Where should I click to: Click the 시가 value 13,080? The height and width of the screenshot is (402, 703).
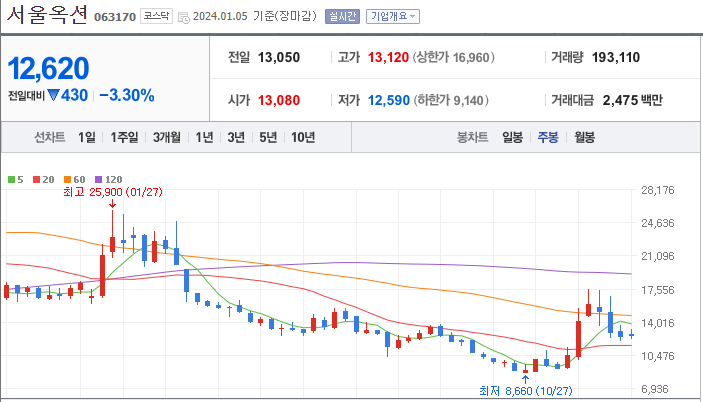[x=278, y=100]
